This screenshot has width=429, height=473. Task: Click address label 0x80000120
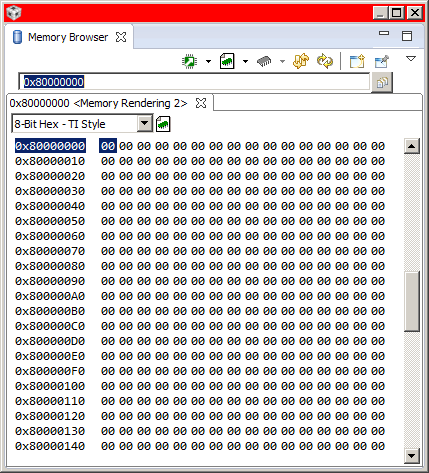tap(50, 416)
